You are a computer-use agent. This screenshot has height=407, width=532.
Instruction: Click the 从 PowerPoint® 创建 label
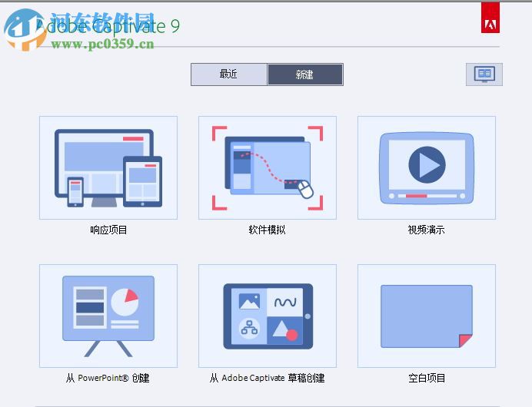108,378
